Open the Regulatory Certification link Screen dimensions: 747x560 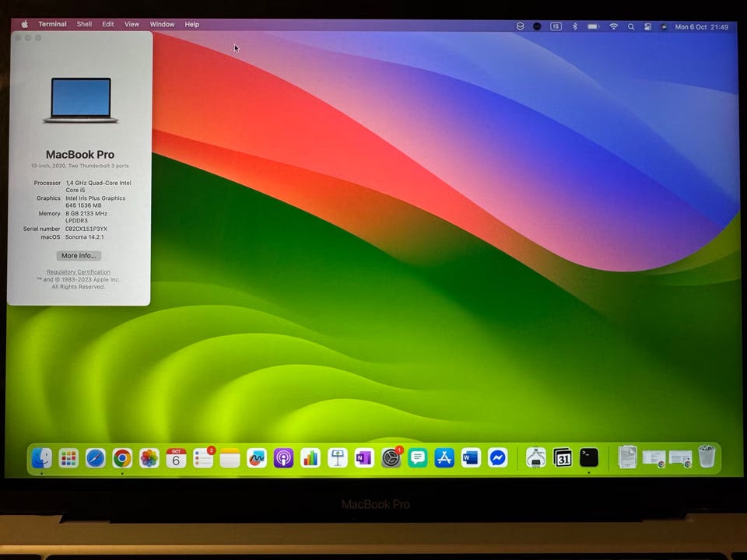[79, 272]
